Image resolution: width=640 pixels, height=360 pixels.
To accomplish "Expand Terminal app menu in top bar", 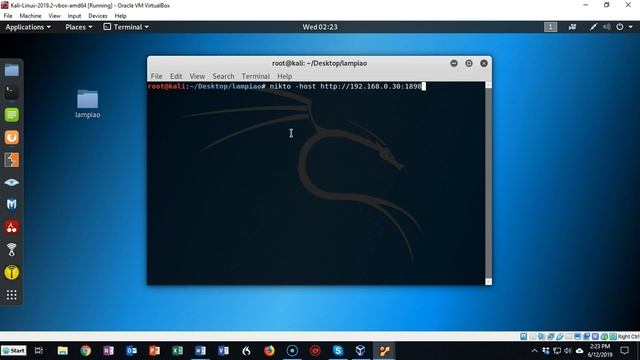I will 126,27.
